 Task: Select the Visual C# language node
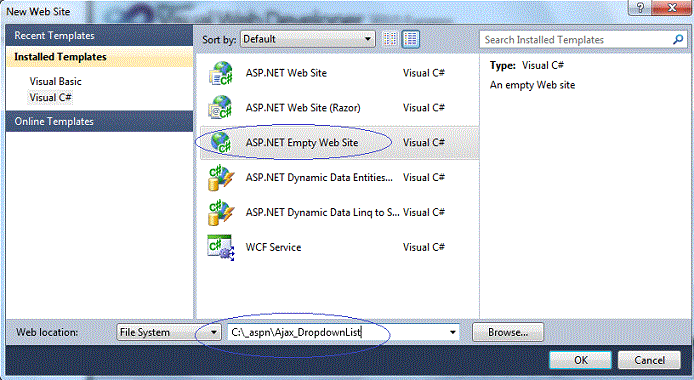[x=50, y=97]
